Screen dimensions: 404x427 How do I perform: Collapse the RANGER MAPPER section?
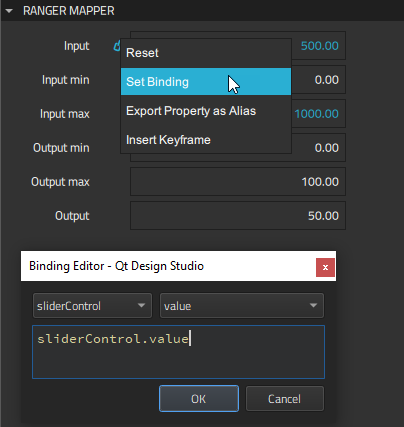pyautogui.click(x=9, y=11)
